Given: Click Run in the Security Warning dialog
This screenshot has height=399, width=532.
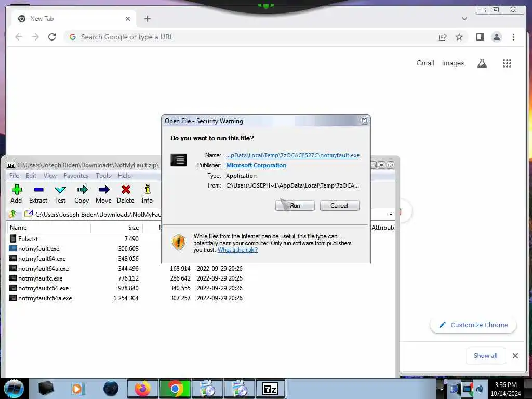Looking at the screenshot, I should 295,206.
